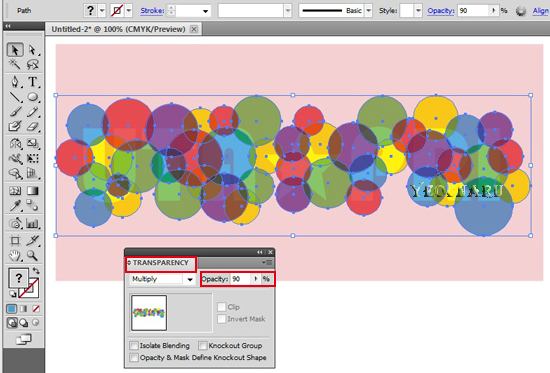Change the screen mode
This screenshot has height=373, width=550.
point(24,339)
